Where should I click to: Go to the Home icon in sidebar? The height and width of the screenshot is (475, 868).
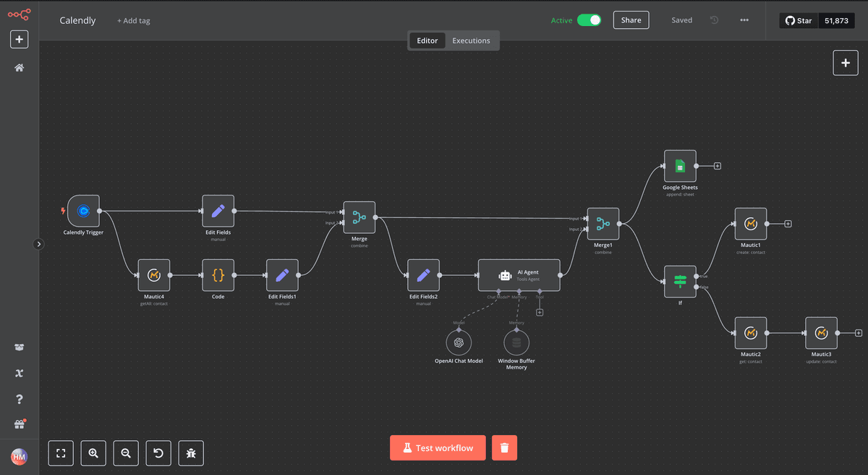tap(20, 67)
